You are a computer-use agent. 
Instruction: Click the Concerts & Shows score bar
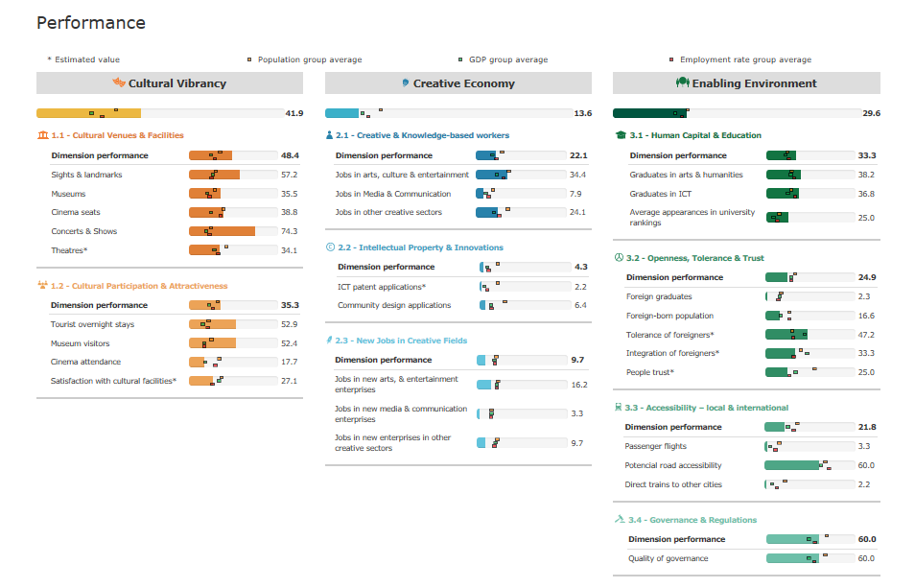[232, 231]
